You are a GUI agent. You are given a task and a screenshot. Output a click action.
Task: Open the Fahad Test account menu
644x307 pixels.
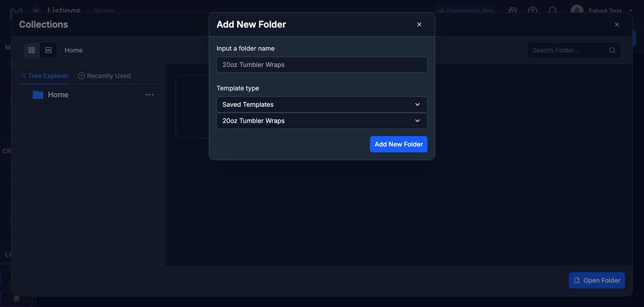point(602,10)
